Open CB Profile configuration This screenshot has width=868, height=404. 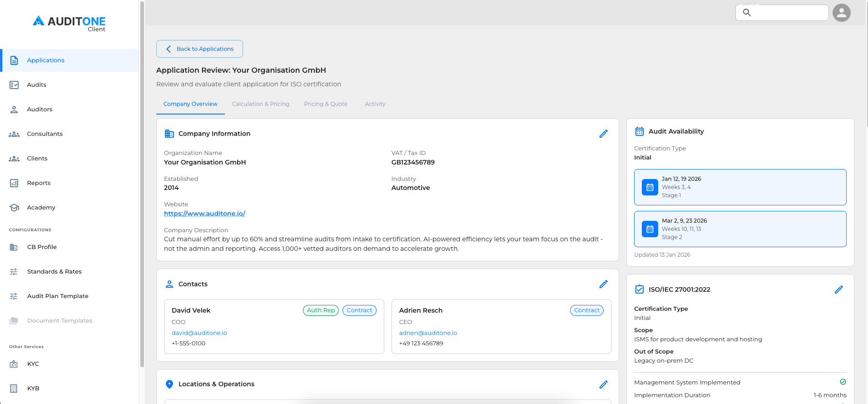[69, 247]
